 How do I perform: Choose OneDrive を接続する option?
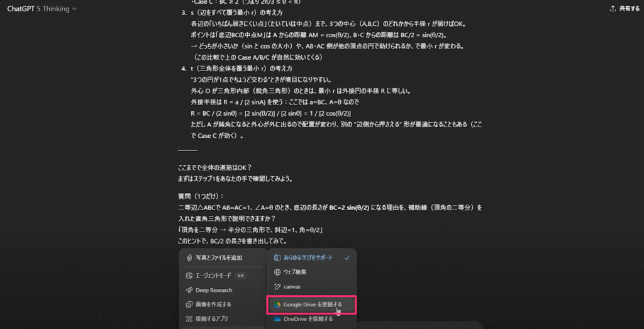(313, 318)
